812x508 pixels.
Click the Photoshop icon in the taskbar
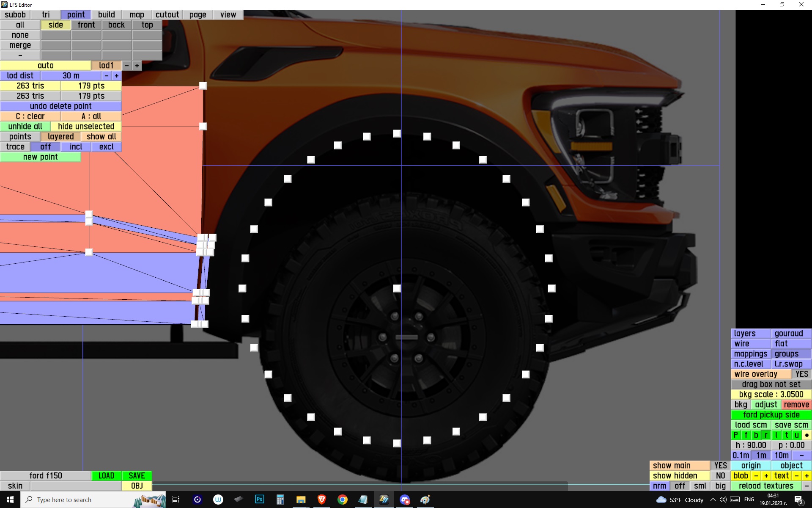coord(259,500)
